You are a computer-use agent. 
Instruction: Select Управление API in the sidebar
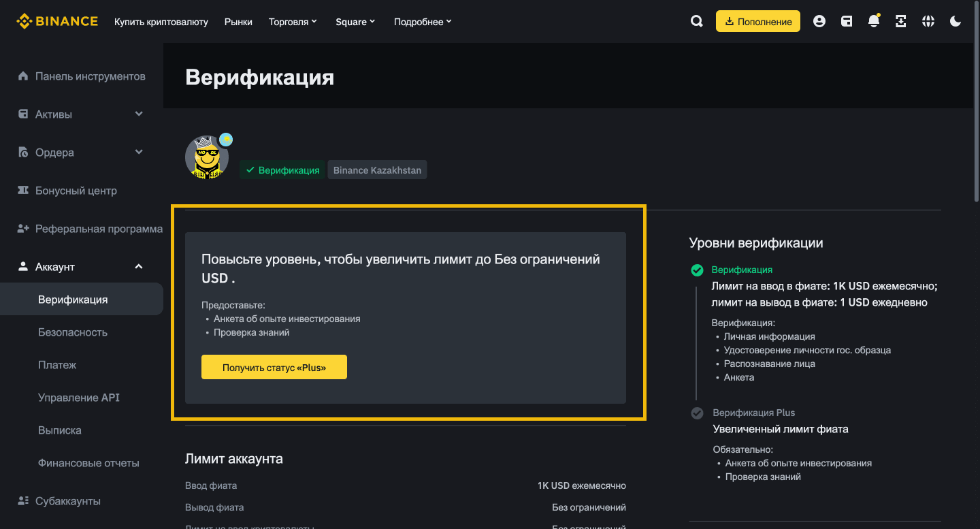(79, 398)
